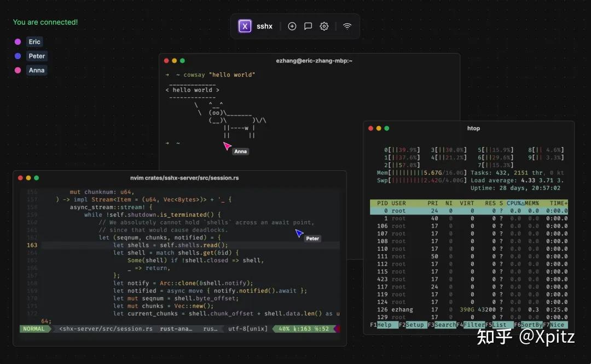591x364 pixels.
Task: Click the rust-ana… status entry in nvim
Action: [x=176, y=328]
